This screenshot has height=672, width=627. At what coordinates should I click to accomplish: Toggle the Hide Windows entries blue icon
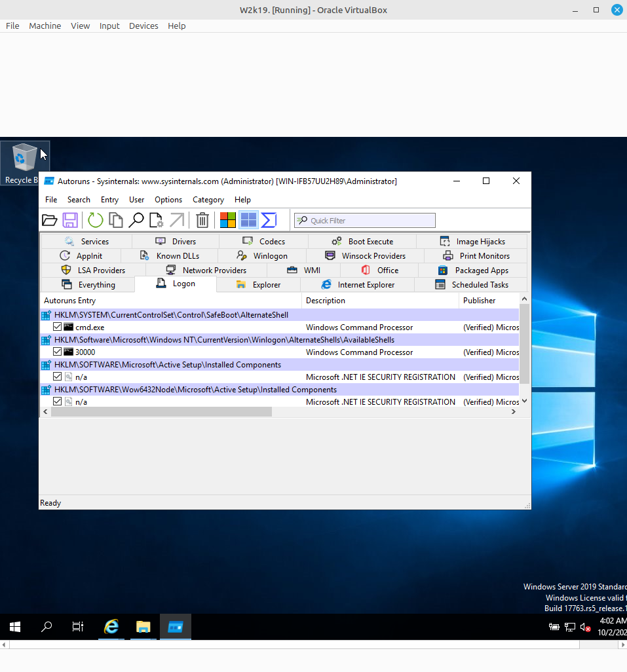pyautogui.click(x=248, y=220)
